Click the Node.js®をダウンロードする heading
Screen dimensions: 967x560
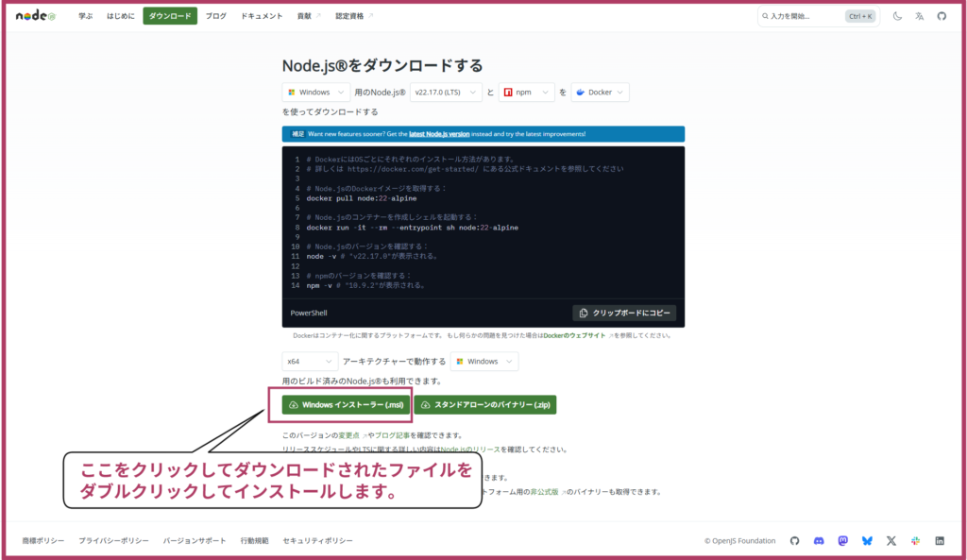point(382,65)
